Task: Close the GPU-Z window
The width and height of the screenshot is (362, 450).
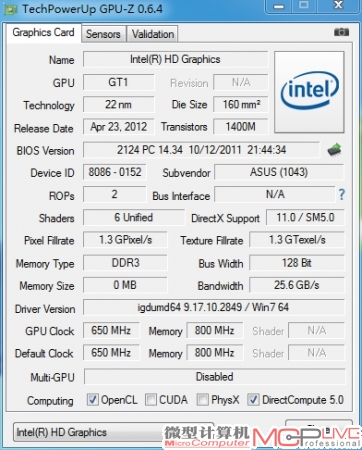Action: point(338,6)
